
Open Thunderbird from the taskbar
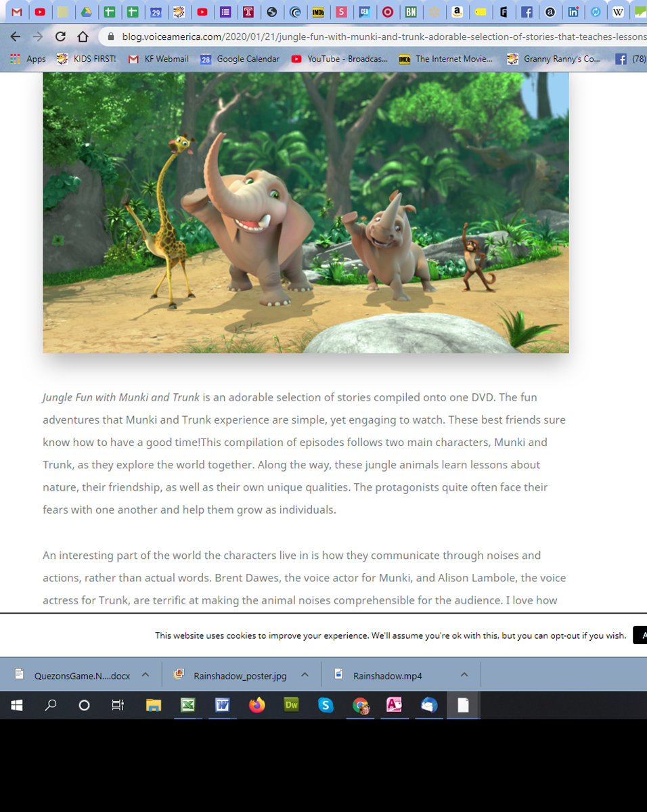coord(429,705)
